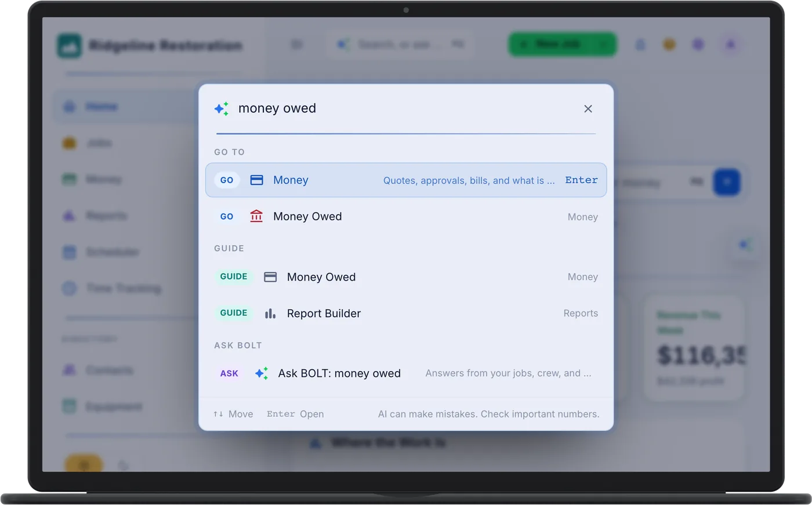Click the "Enter" hint on the Money row
The width and height of the screenshot is (812, 505).
pos(581,180)
